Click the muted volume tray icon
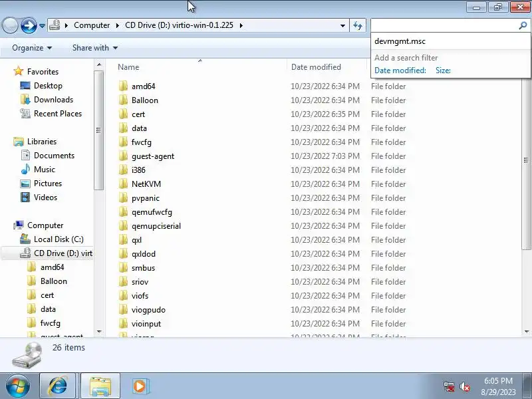This screenshot has width=532, height=399. pyautogui.click(x=464, y=386)
